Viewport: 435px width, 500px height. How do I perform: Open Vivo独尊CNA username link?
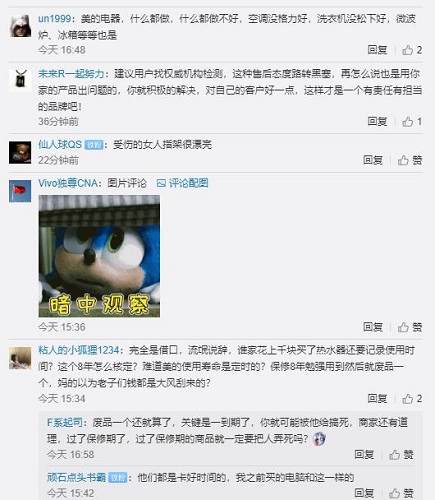(x=68, y=183)
